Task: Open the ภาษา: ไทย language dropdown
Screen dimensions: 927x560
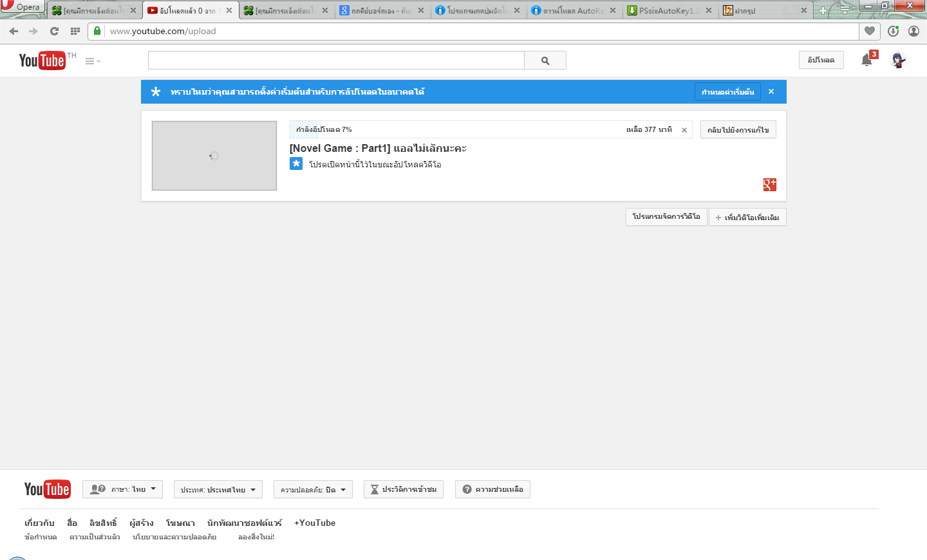Action: (122, 489)
